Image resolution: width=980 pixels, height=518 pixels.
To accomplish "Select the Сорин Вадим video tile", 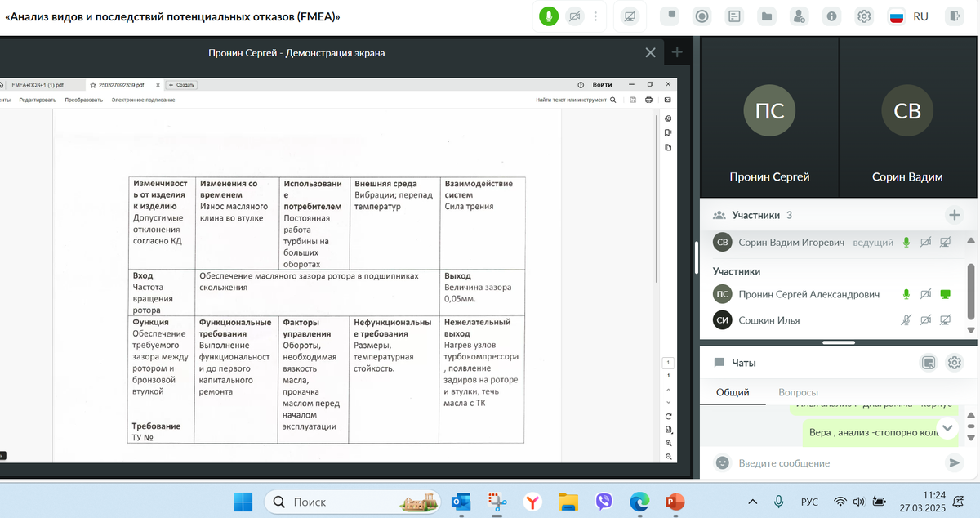I will pyautogui.click(x=907, y=118).
